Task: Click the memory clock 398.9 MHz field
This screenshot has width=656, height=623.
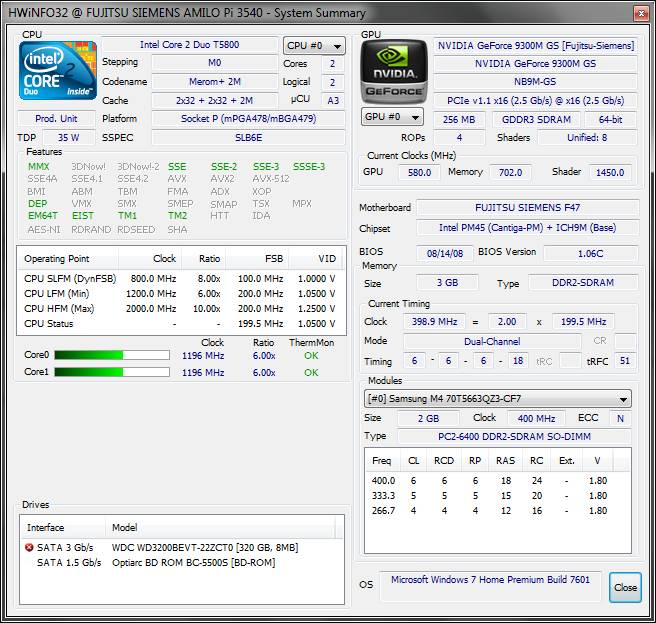Action: (434, 322)
